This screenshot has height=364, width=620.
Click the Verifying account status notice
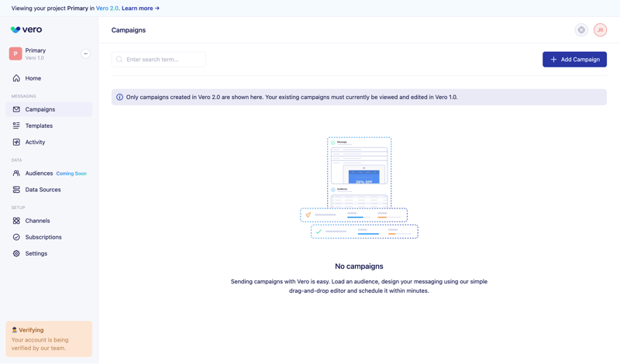point(49,339)
